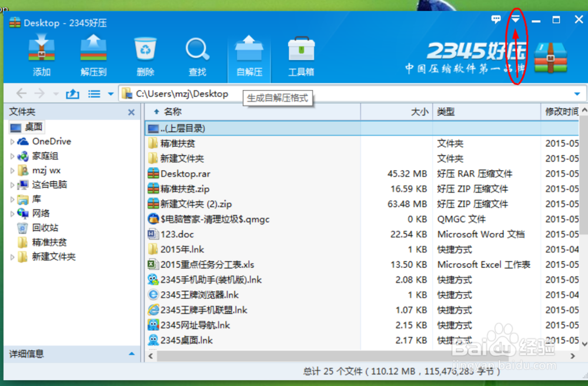Select 这台电脑 in the folder tree

[42, 185]
